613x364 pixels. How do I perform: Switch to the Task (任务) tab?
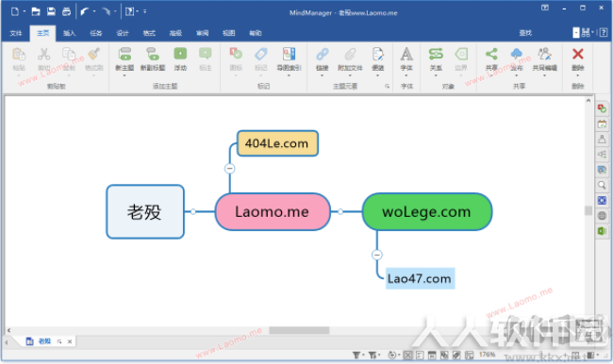click(x=96, y=33)
